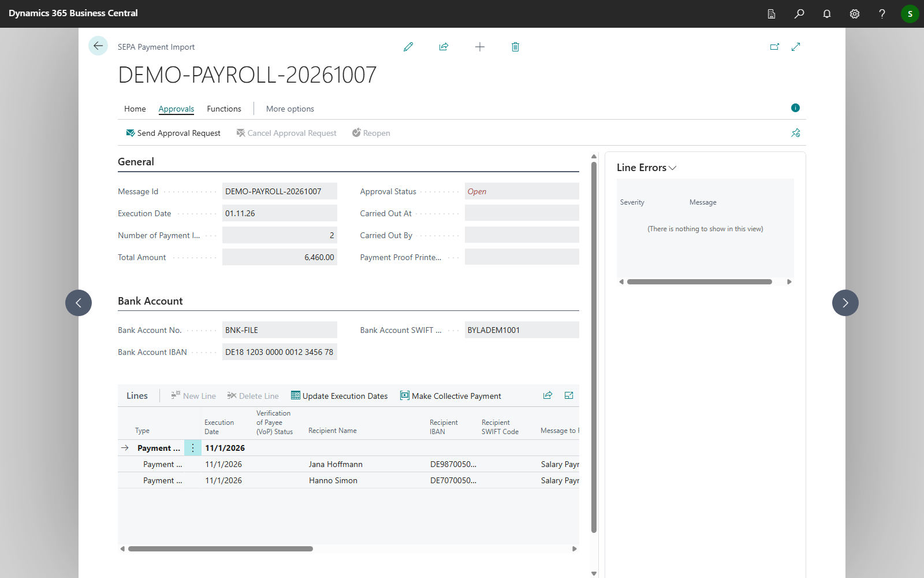Open the Home tab
The width and height of the screenshot is (924, 578).
[x=135, y=109]
